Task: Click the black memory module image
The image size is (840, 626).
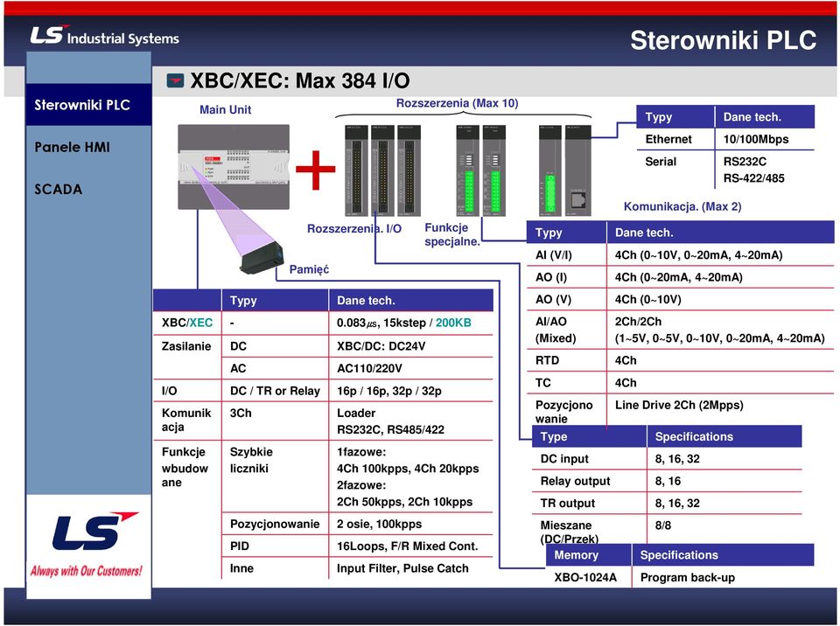Action: click(261, 258)
